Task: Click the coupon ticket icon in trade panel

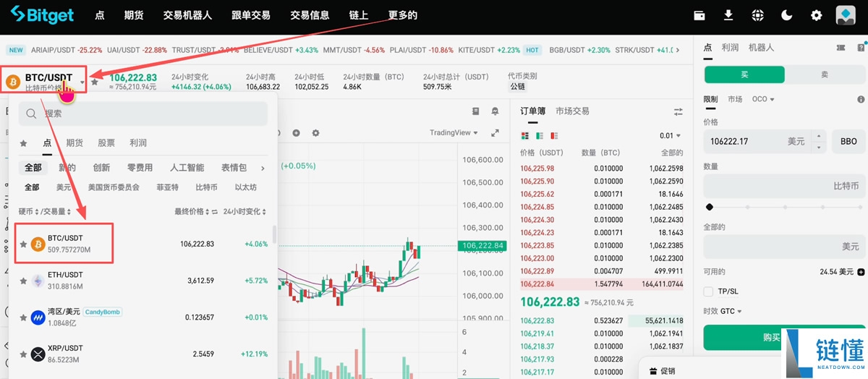Action: point(841,48)
